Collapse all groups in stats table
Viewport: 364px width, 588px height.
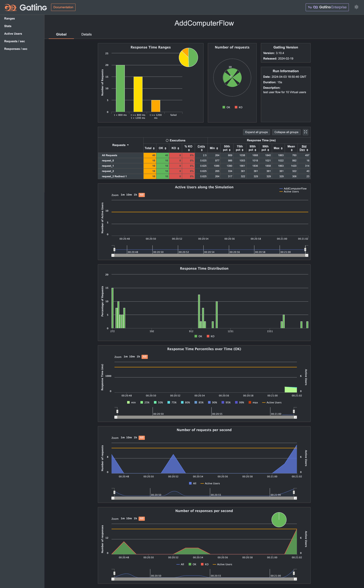point(286,132)
